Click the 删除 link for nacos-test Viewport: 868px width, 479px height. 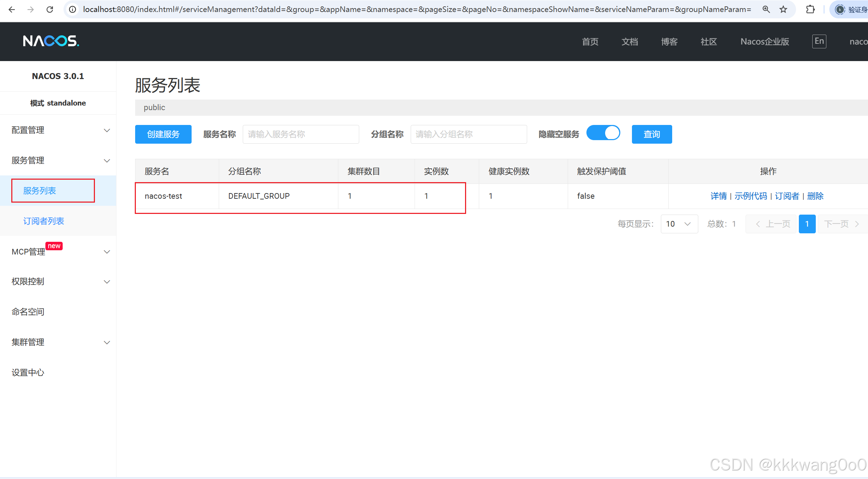point(815,196)
